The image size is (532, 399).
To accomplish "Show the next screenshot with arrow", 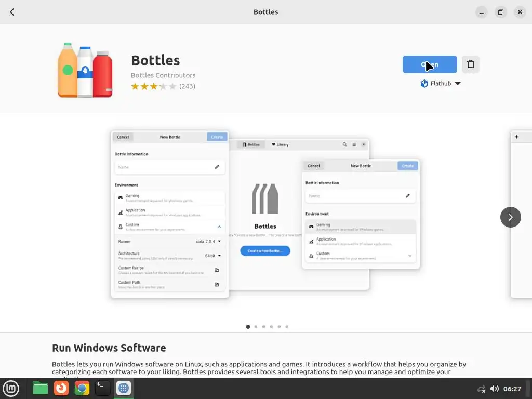I will click(x=510, y=217).
